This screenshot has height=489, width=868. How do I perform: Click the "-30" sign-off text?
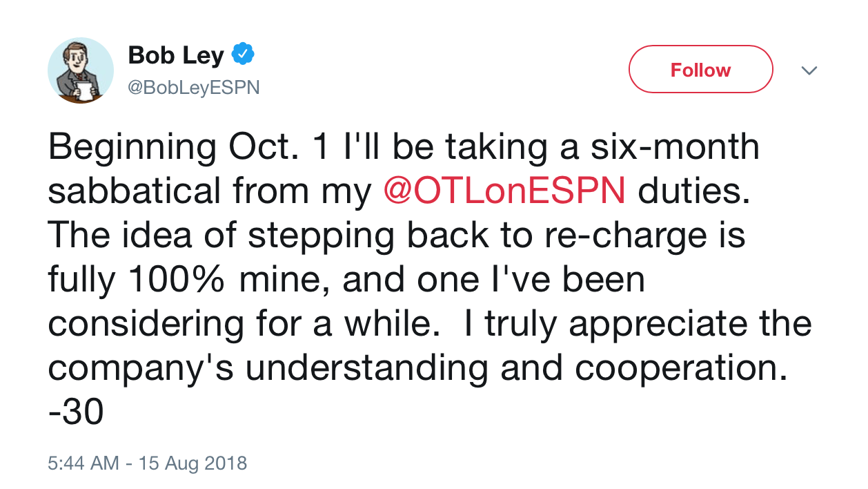76,413
